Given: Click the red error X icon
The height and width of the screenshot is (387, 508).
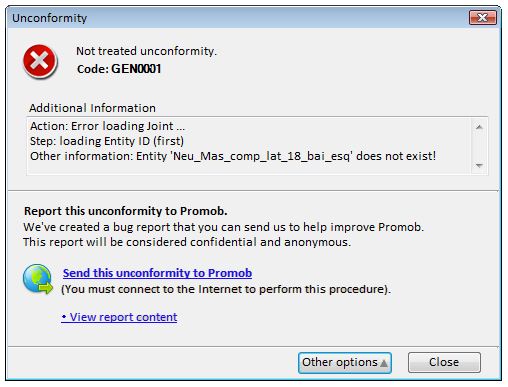Looking at the screenshot, I should click(x=40, y=62).
